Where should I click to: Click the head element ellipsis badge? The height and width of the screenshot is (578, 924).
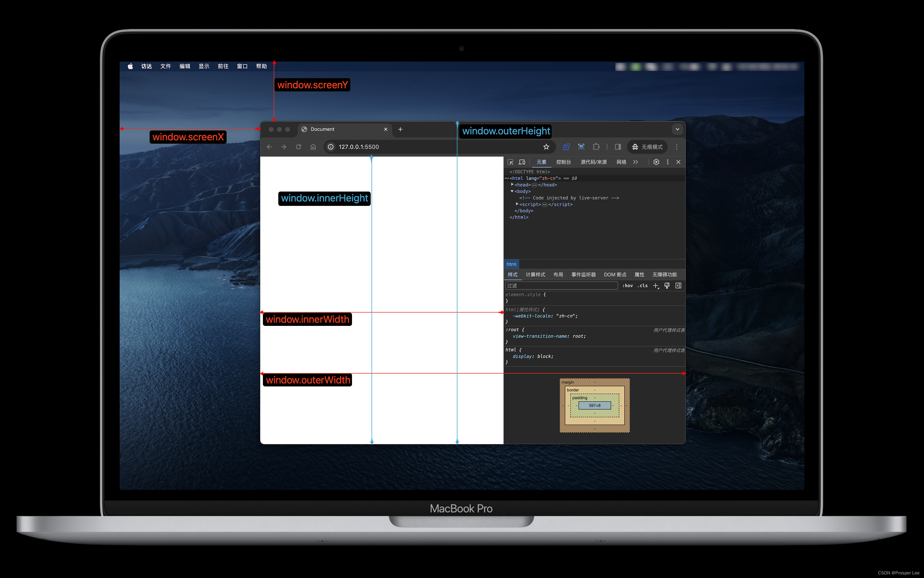(x=535, y=185)
